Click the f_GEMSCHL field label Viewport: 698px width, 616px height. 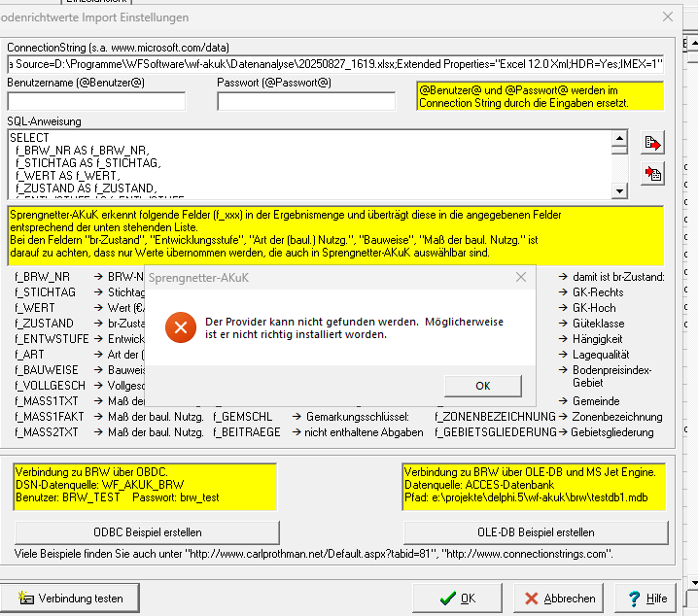click(243, 417)
